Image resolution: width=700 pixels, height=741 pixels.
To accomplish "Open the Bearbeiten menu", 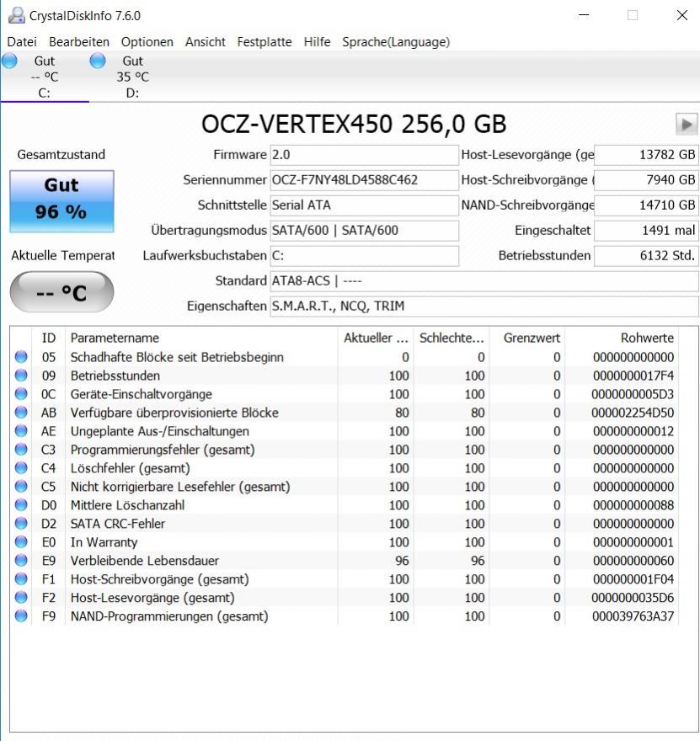I will 79,42.
